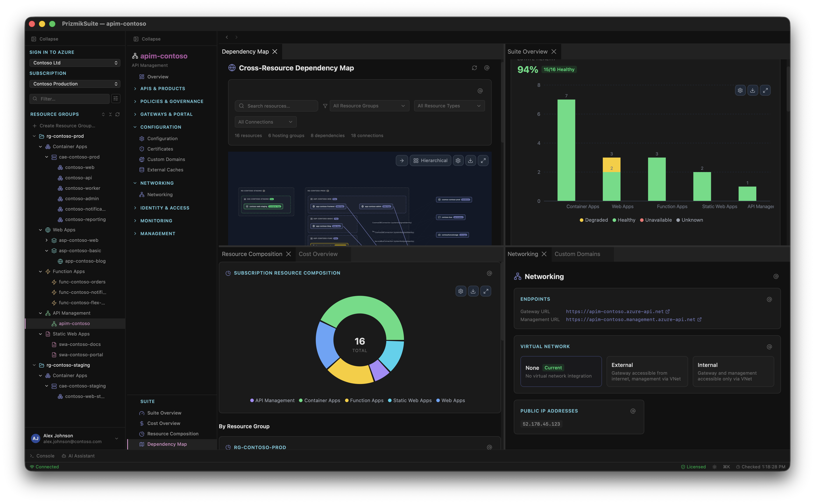815x504 pixels.
Task: Expand asp-contoso-web tree node
Action: tap(46, 240)
